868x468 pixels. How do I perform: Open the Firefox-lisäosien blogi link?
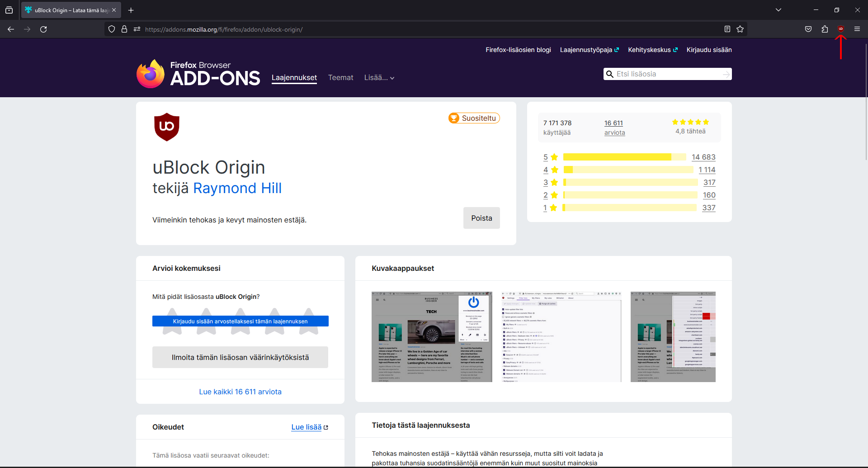click(x=519, y=50)
